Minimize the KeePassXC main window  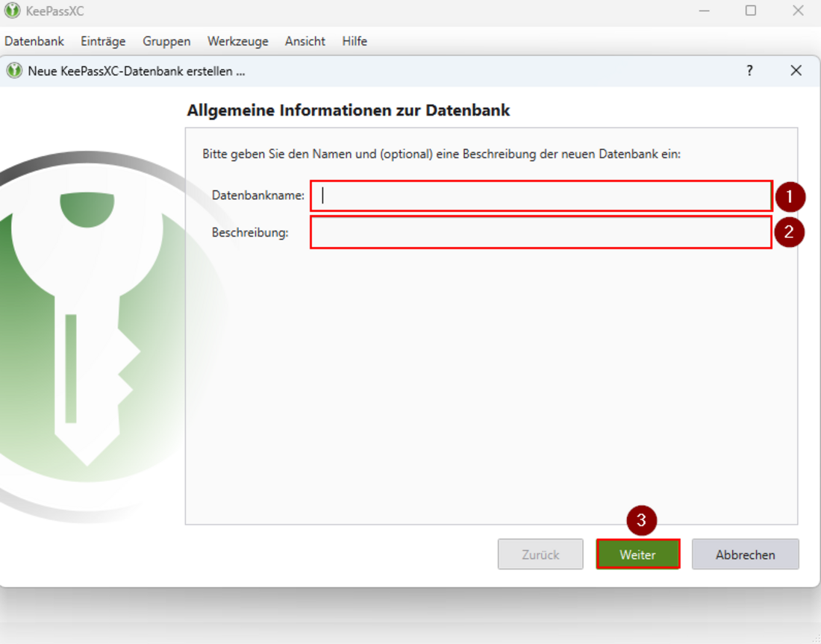coord(704,10)
